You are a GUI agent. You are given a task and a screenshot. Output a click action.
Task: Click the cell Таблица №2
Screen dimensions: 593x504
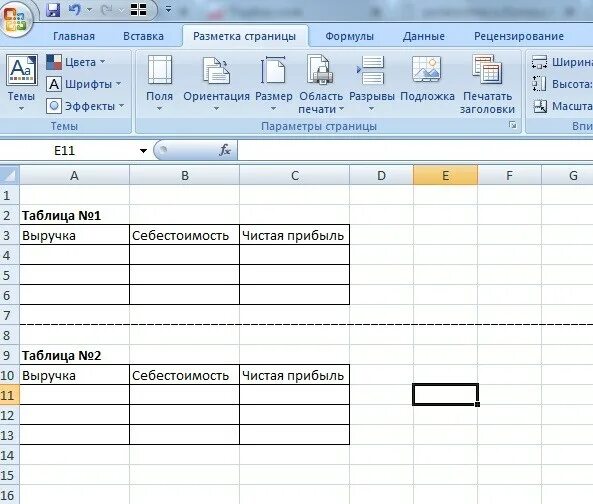click(x=75, y=355)
